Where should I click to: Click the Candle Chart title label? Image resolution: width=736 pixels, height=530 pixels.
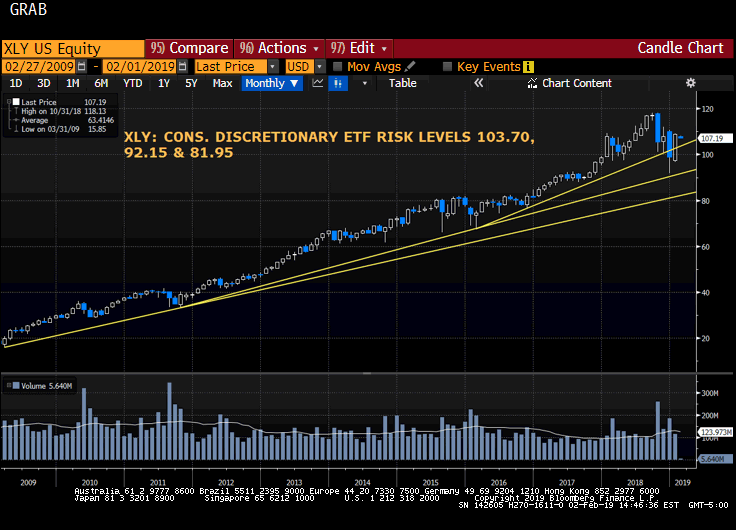pos(680,48)
